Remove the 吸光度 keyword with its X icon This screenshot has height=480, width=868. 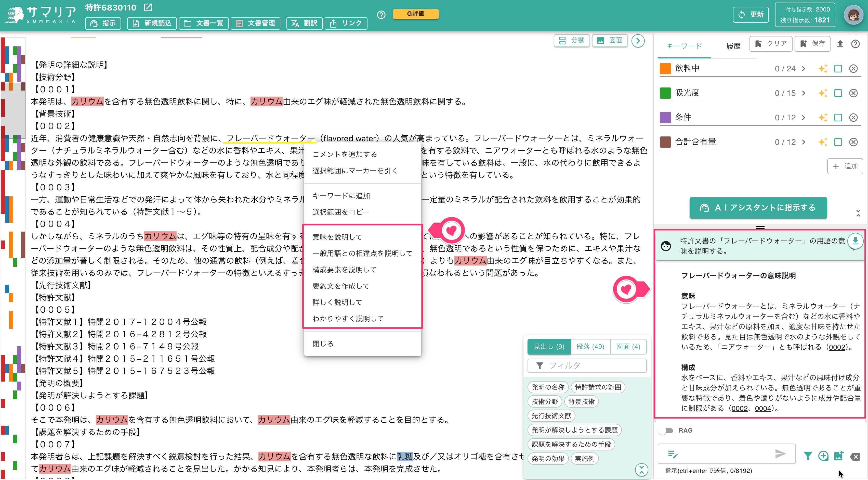pos(853,93)
